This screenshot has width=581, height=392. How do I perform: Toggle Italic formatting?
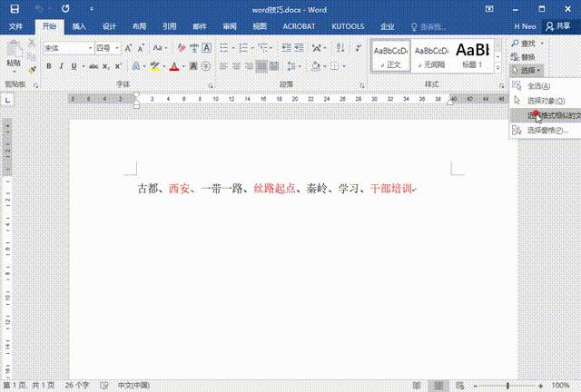61,66
